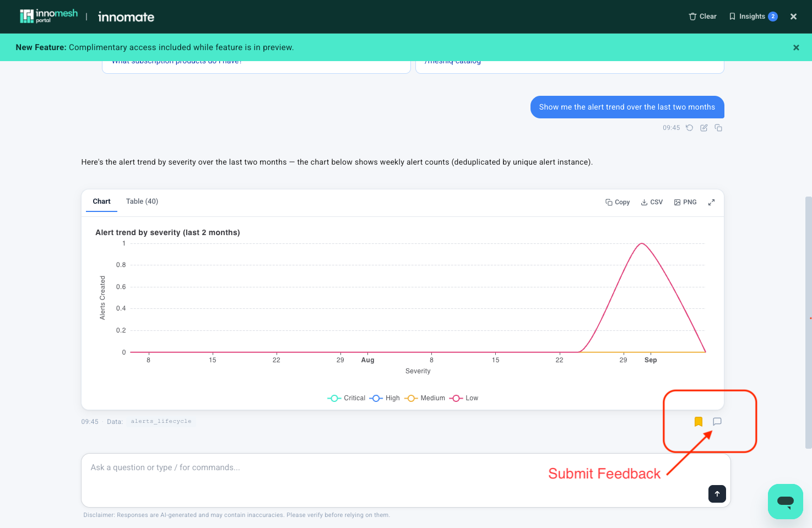Regenerate the alert trend prompt
Screen dimensions: 812x528
(x=689, y=128)
